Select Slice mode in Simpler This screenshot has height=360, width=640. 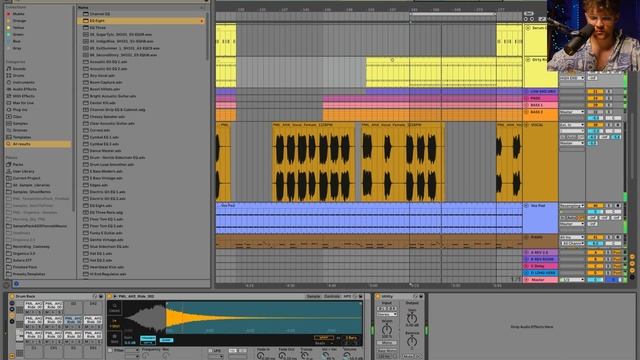click(114, 339)
